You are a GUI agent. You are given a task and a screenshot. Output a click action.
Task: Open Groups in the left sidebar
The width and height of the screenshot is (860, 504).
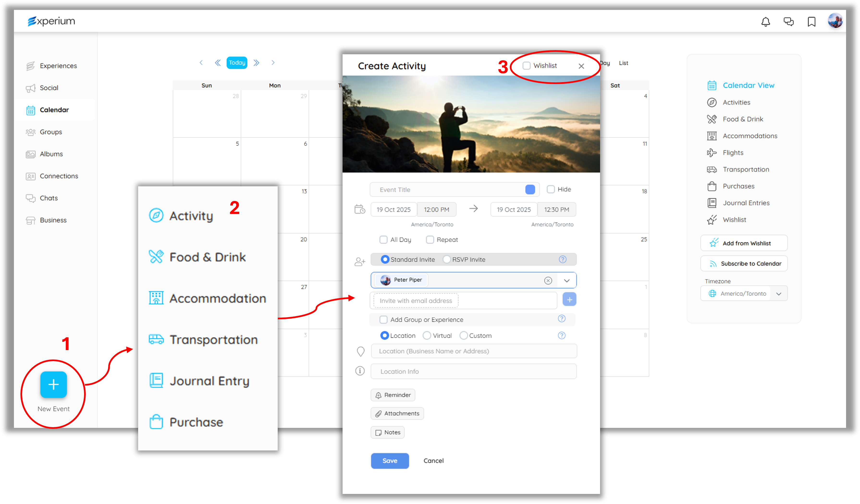pos(51,132)
